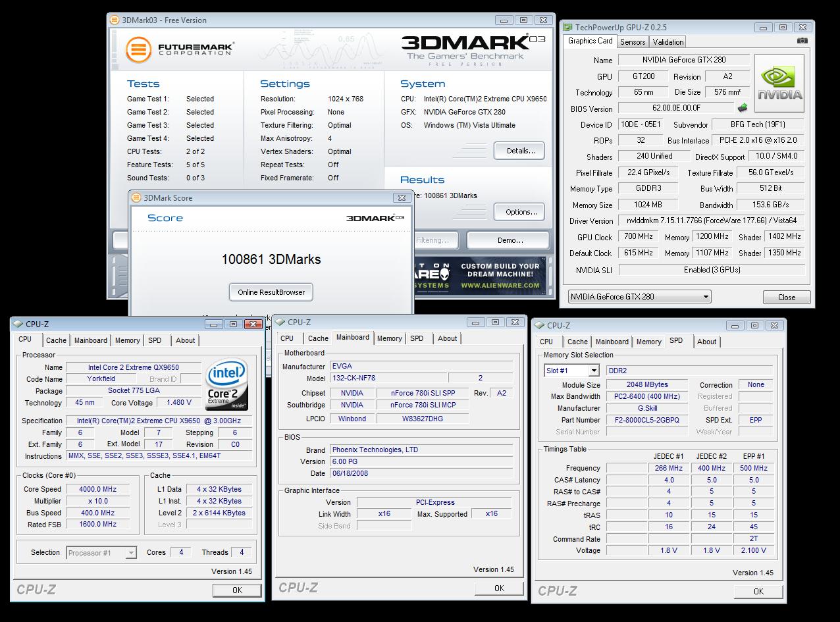Click the motherboard Model 132-CK-NF78 field
Image resolution: width=840 pixels, height=622 pixels.
point(388,378)
